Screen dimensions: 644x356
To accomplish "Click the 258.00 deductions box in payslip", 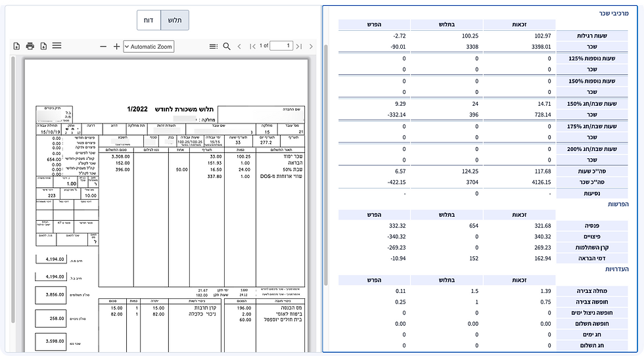I will click(51, 318).
